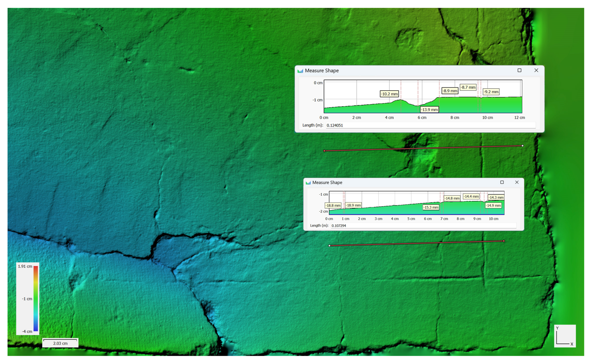Click the Length field showing 0.124051

pos(431,125)
